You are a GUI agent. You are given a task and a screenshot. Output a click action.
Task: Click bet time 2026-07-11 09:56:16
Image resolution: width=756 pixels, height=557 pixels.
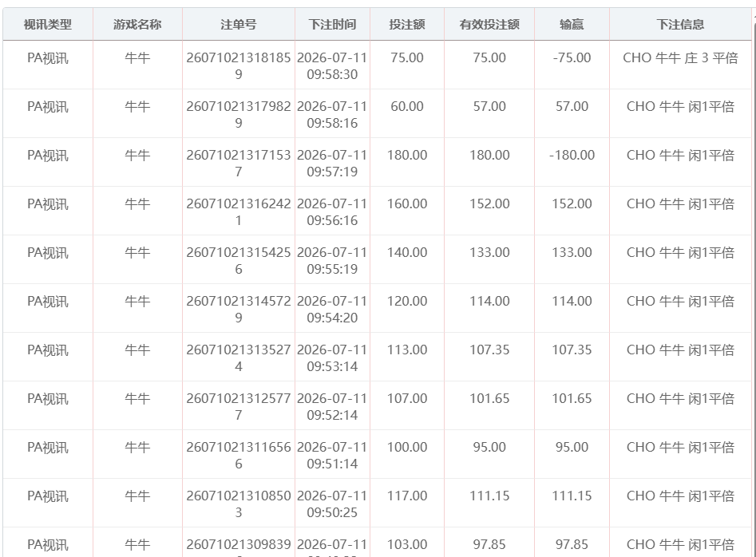[332, 212]
